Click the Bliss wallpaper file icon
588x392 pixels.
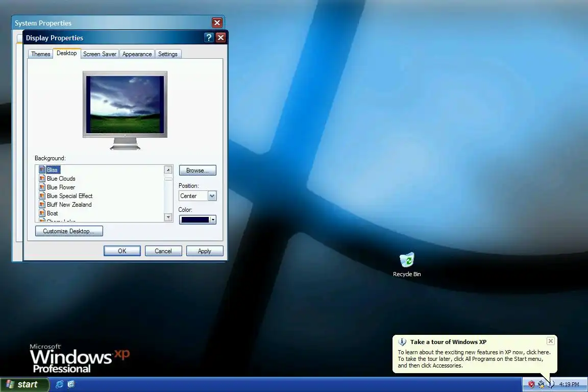point(42,170)
